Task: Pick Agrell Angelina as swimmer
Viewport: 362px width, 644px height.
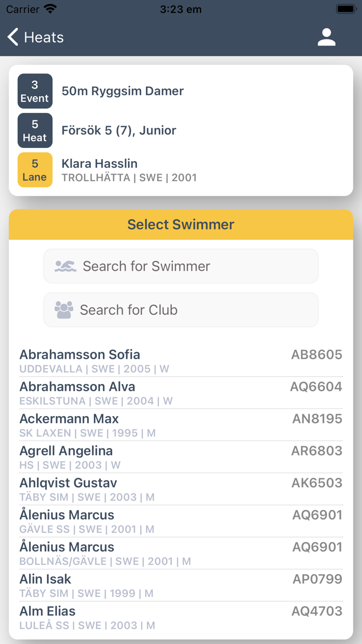Action: click(x=181, y=457)
